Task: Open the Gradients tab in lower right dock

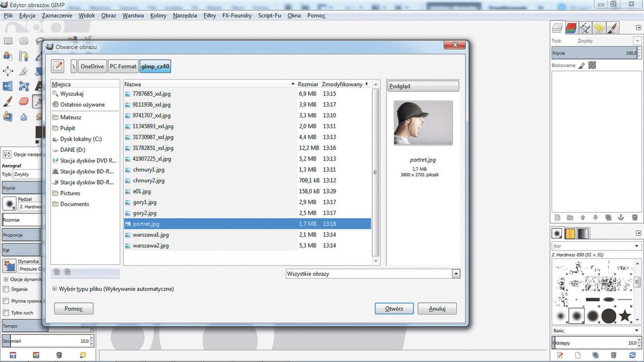Action: (x=583, y=233)
